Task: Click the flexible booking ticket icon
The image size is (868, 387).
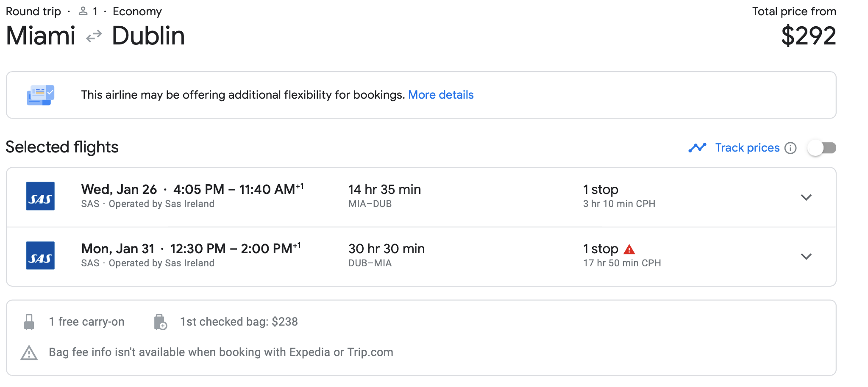Action: pos(40,95)
